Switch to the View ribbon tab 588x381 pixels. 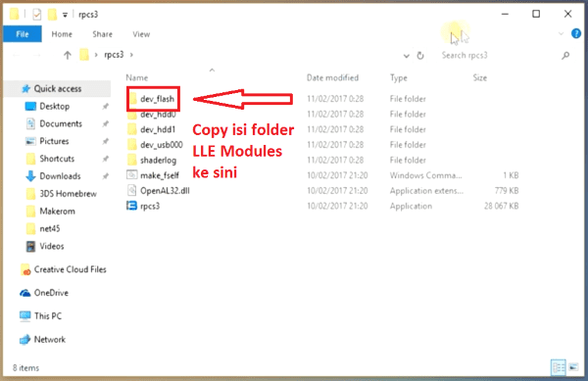click(141, 34)
